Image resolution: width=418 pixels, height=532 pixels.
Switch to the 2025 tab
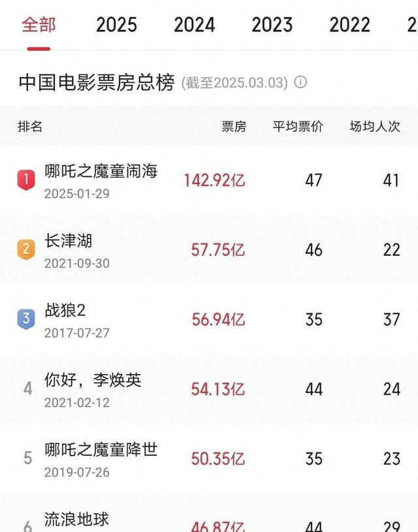(x=116, y=25)
